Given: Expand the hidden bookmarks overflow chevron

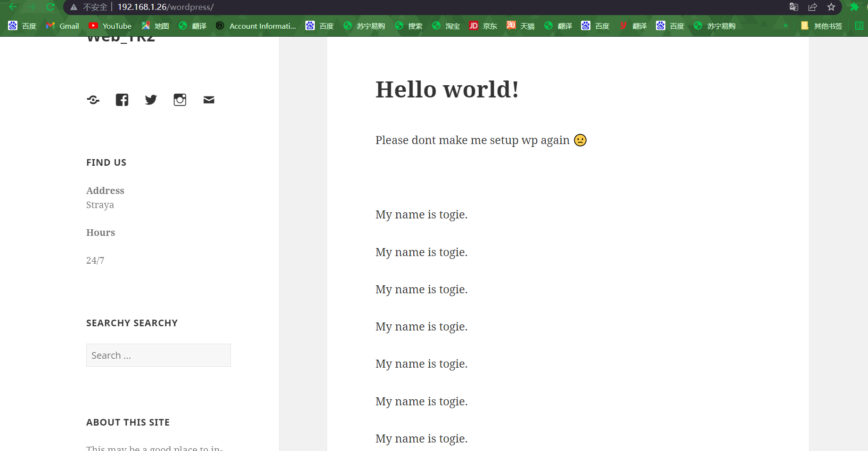Looking at the screenshot, I should (x=786, y=26).
